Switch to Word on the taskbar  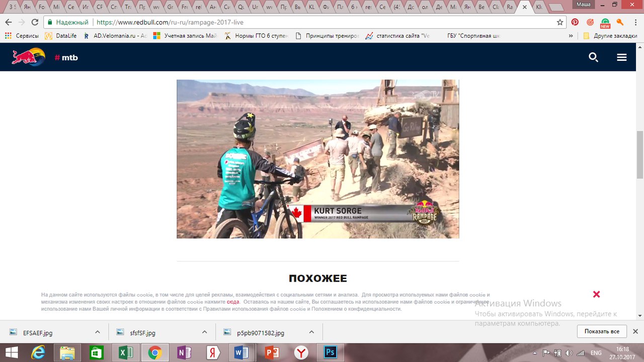click(x=242, y=352)
